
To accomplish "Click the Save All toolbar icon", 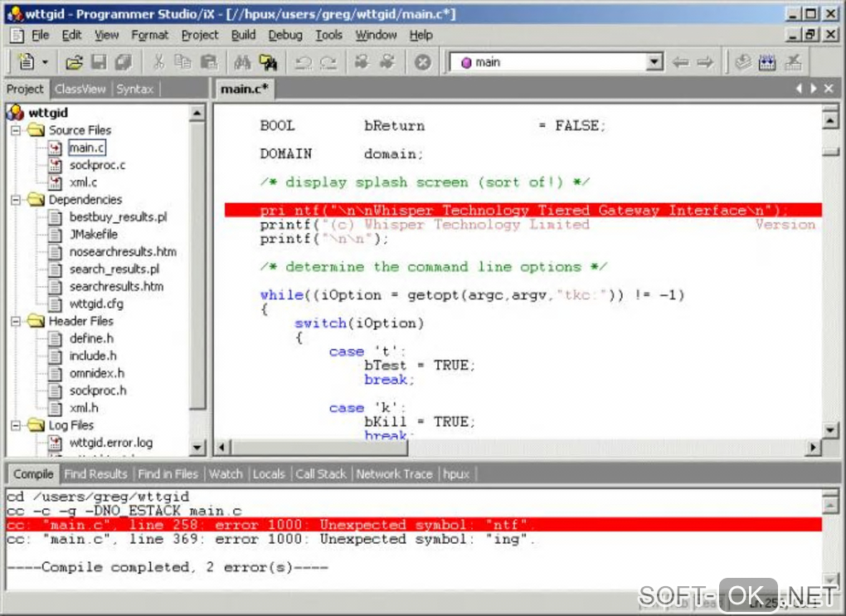I will (x=124, y=62).
